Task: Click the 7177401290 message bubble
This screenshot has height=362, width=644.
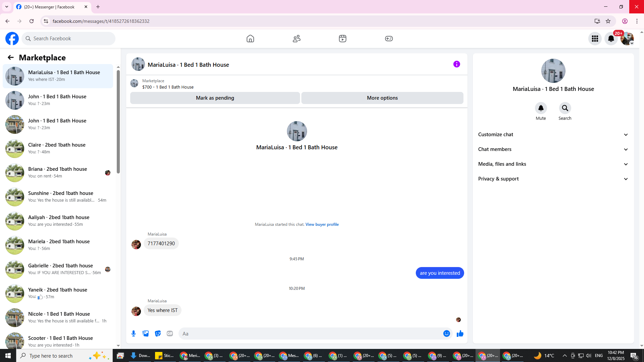Action: (161, 244)
